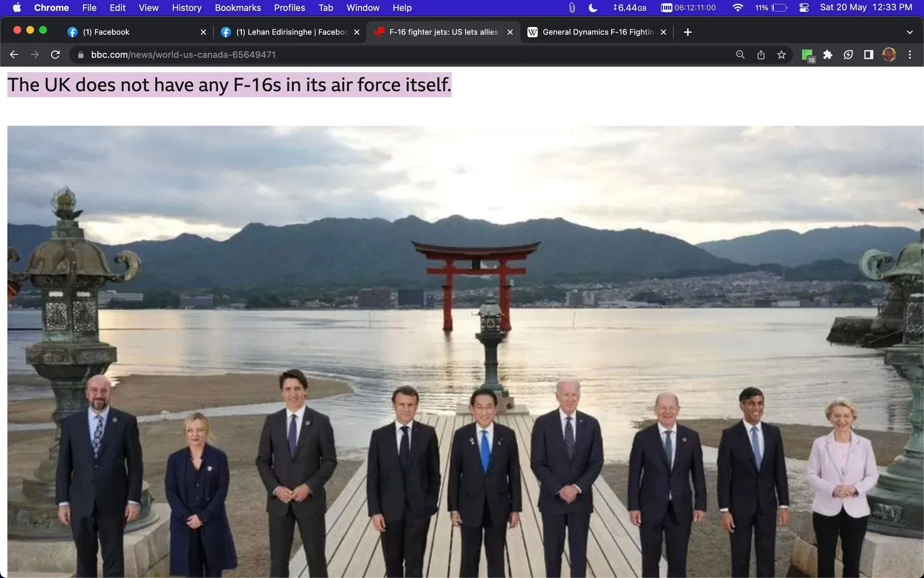The image size is (924, 578).
Task: Open Control Center from the menu bar
Action: 804,8
